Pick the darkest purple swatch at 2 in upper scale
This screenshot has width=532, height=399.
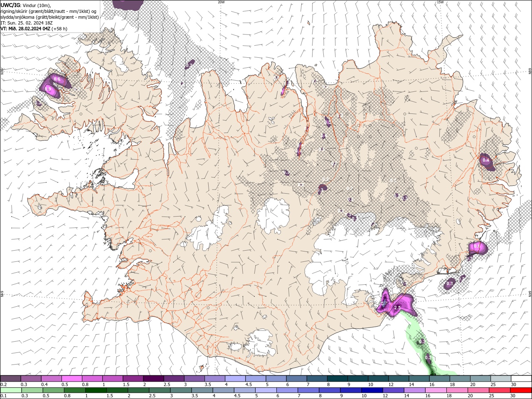point(153,379)
